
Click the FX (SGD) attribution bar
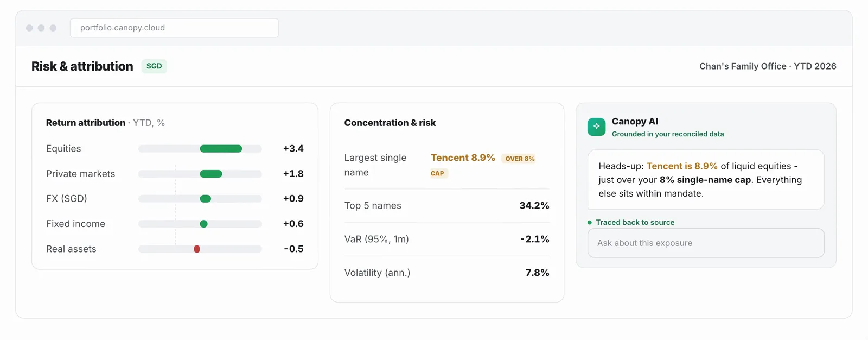[x=206, y=199]
